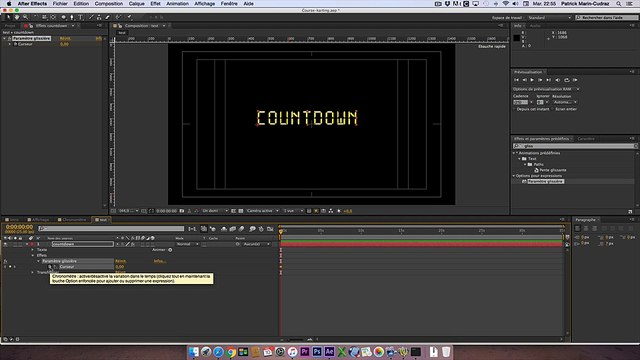Select the Selection arrow tool
The height and width of the screenshot is (360, 640).
click(x=8, y=17)
